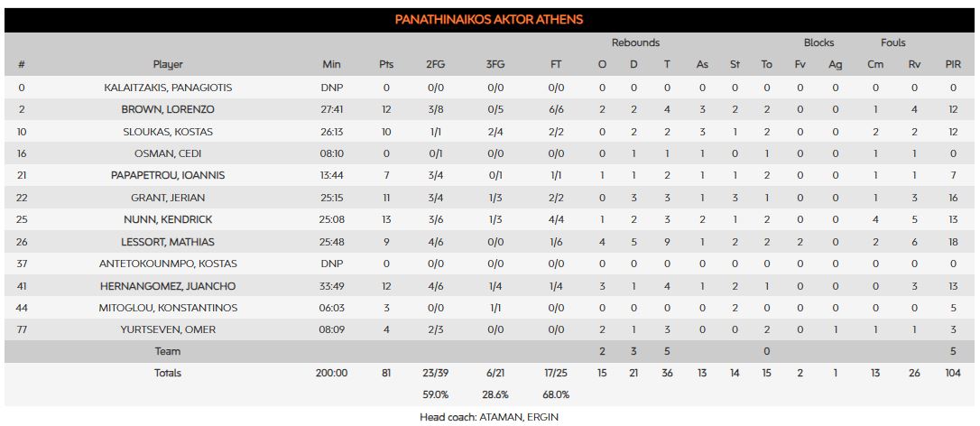980x426 pixels.
Task: Click the Totals row label
Action: pyautogui.click(x=168, y=373)
